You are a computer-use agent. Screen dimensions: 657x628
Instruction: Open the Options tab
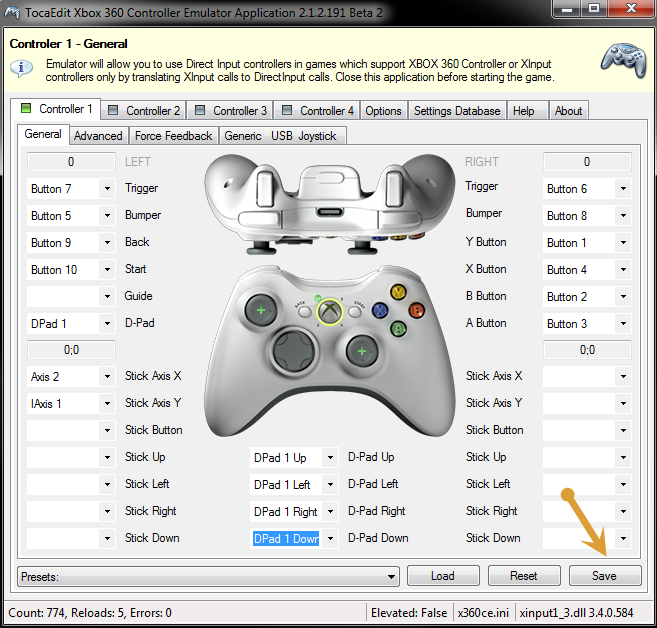(383, 111)
